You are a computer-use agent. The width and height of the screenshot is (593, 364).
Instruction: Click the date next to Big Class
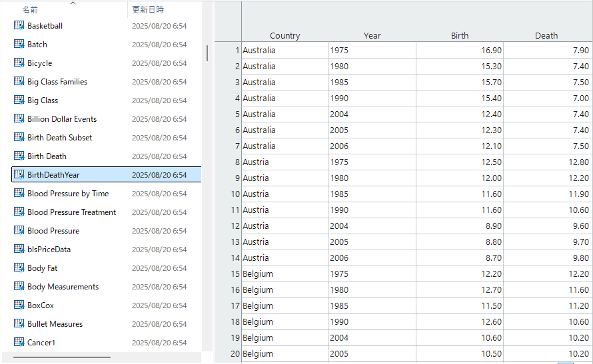(159, 100)
